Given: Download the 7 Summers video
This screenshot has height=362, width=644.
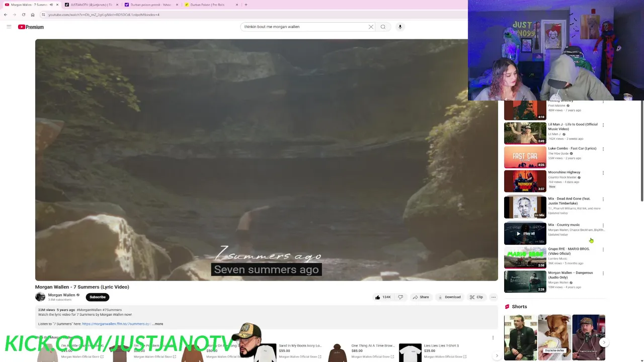Looking at the screenshot, I should [x=449, y=297].
